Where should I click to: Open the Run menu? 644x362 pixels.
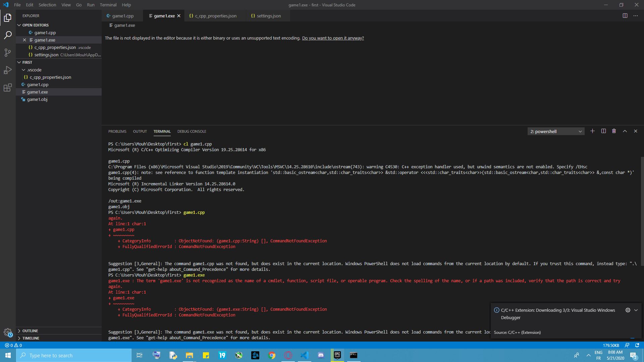point(91,5)
